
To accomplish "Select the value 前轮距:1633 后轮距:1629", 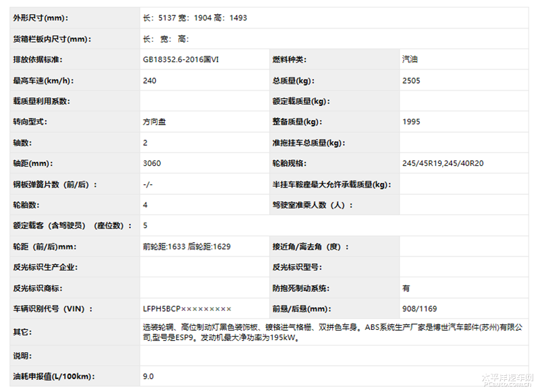I will coord(187,246).
